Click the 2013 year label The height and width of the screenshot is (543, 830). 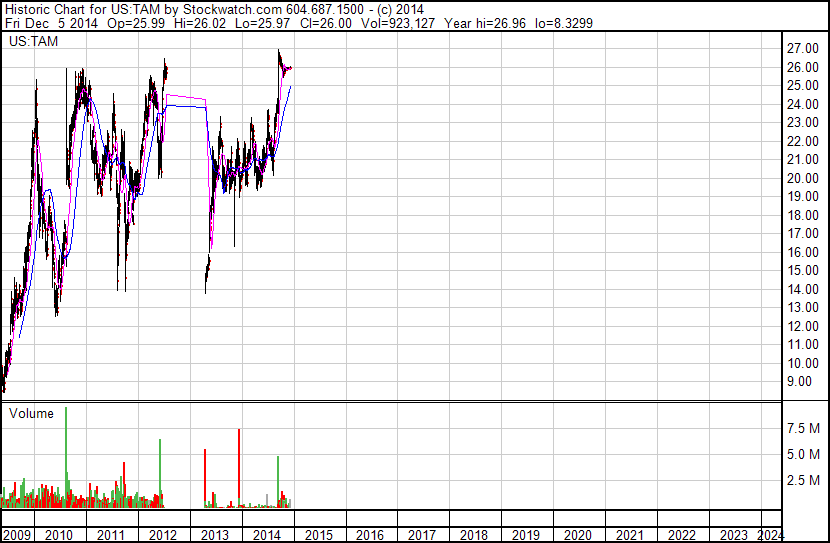[214, 535]
